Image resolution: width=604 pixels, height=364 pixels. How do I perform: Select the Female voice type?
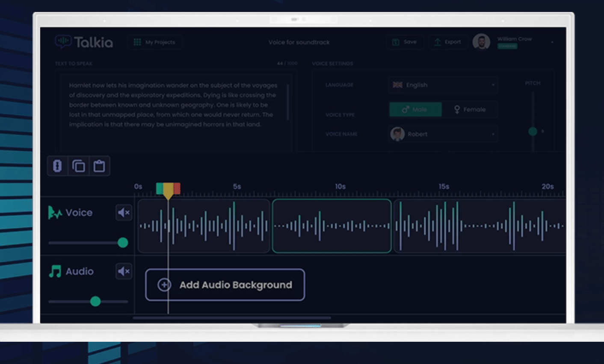[x=470, y=109]
